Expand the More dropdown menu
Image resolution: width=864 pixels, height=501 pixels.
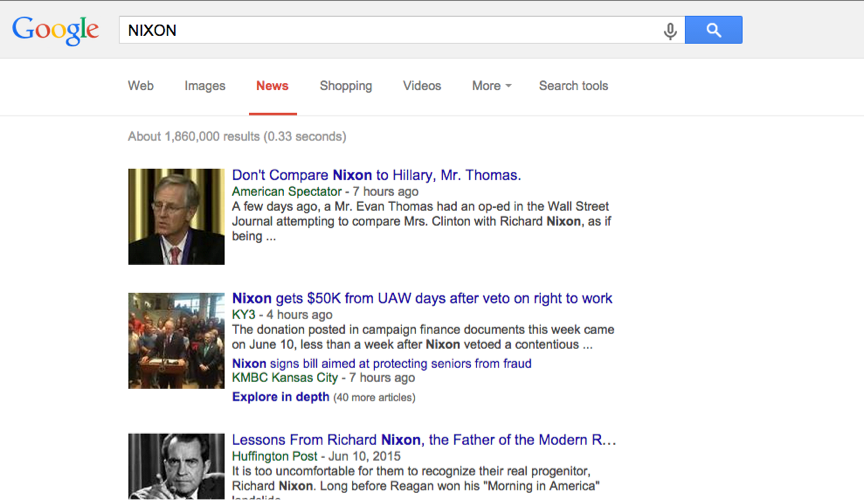click(492, 86)
